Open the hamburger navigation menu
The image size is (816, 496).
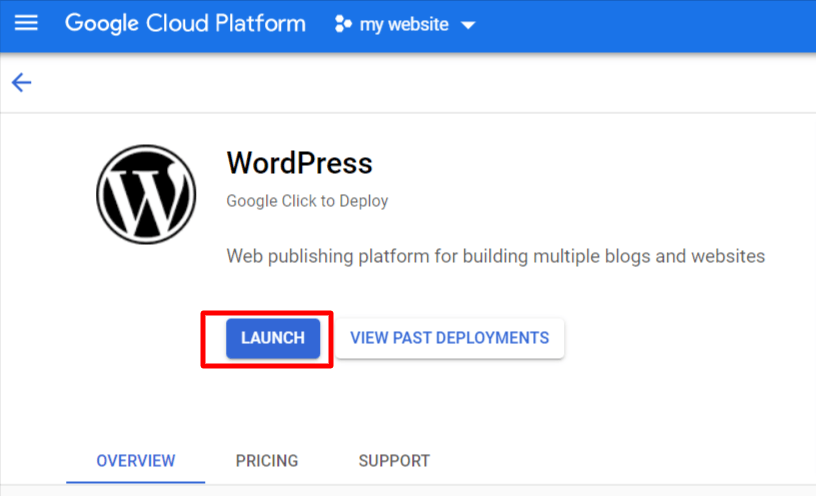[26, 23]
